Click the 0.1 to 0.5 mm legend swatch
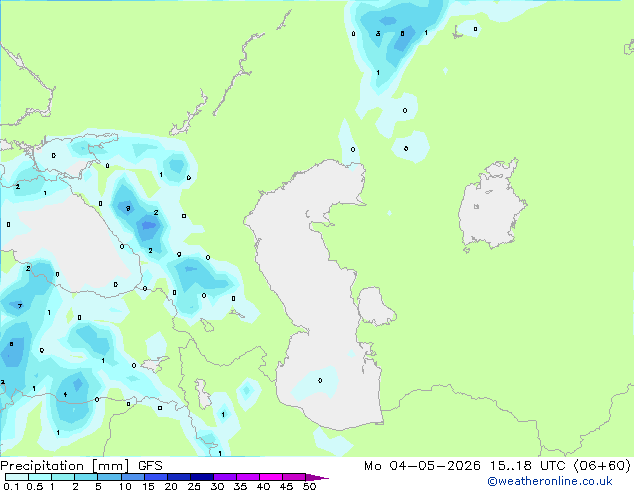This screenshot has height=490, width=634. pyautogui.click(x=17, y=477)
